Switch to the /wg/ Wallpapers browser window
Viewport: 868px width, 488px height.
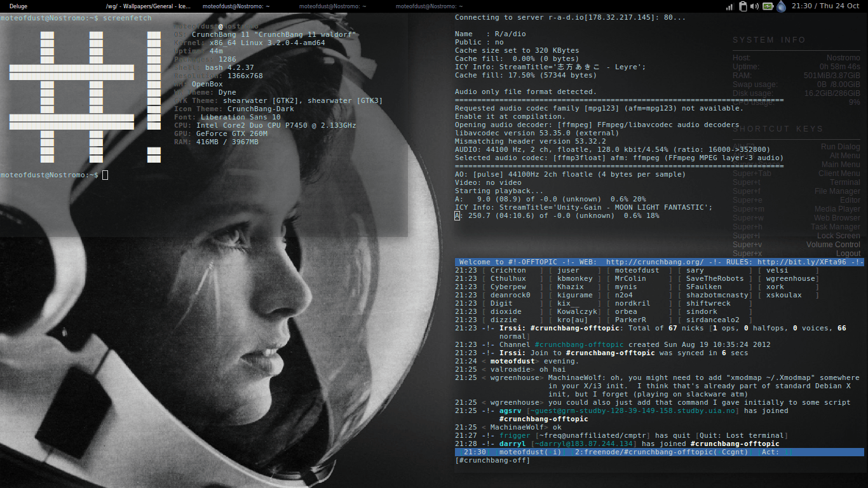pos(148,6)
